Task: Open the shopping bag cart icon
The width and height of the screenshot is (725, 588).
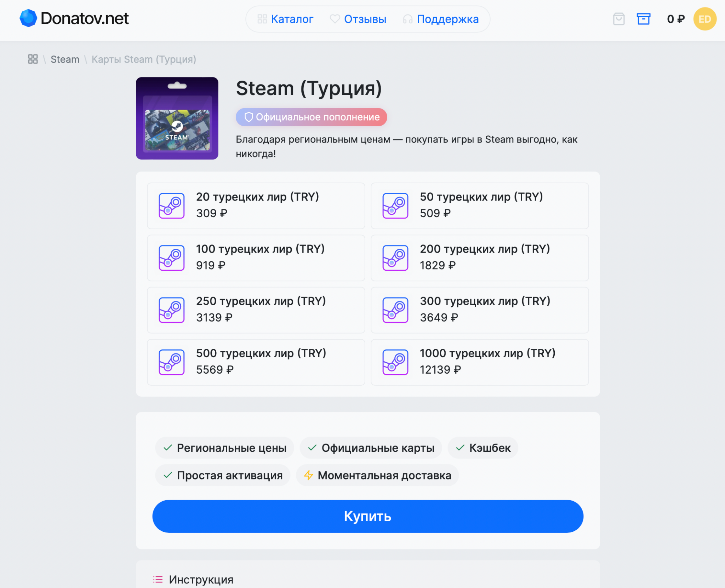Action: 618,19
